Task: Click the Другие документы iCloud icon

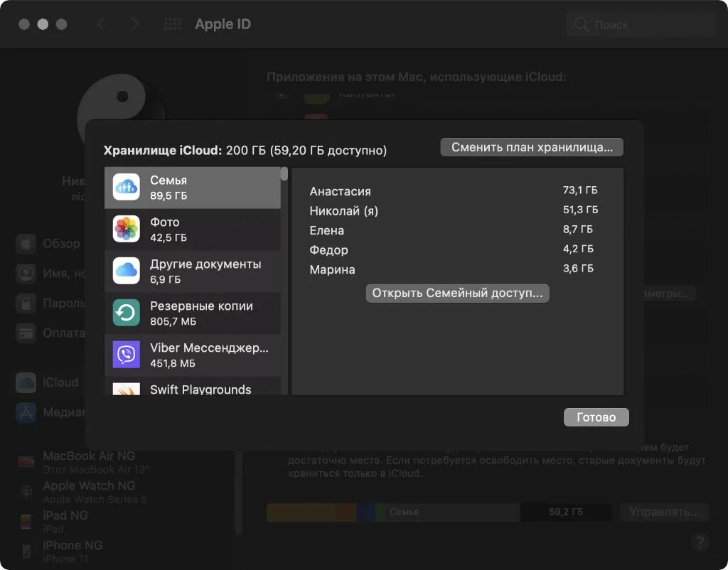Action: click(127, 271)
